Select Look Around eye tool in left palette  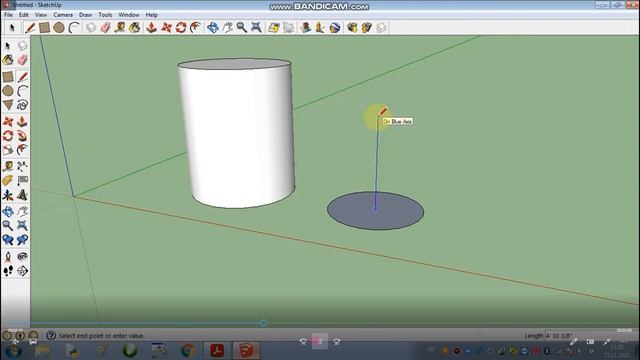tap(22, 256)
